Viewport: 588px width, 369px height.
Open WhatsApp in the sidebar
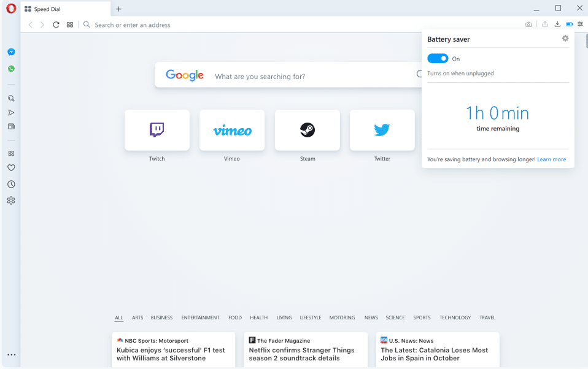(11, 69)
